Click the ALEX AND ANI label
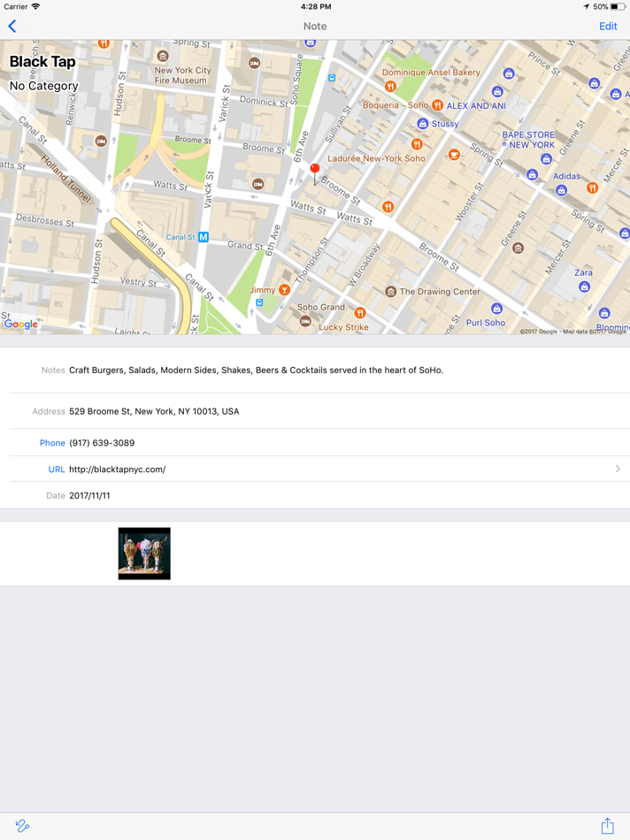630x840 pixels. click(x=476, y=105)
